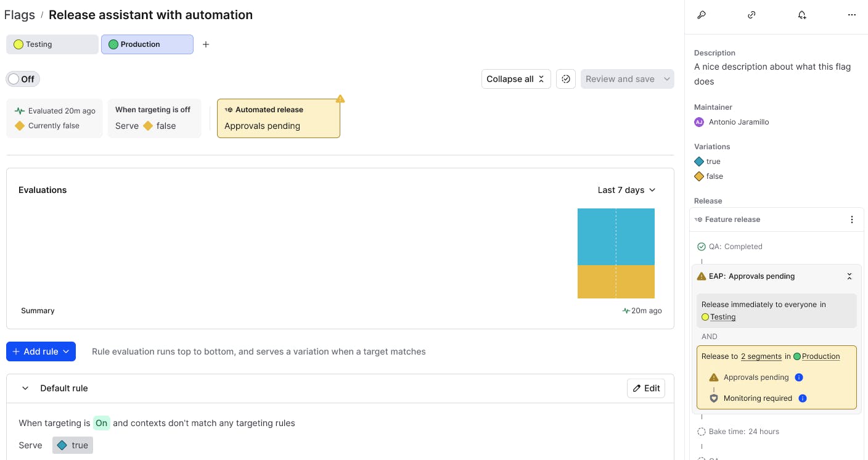Open the Add rule dropdown
The width and height of the screenshot is (868, 460).
point(41,351)
